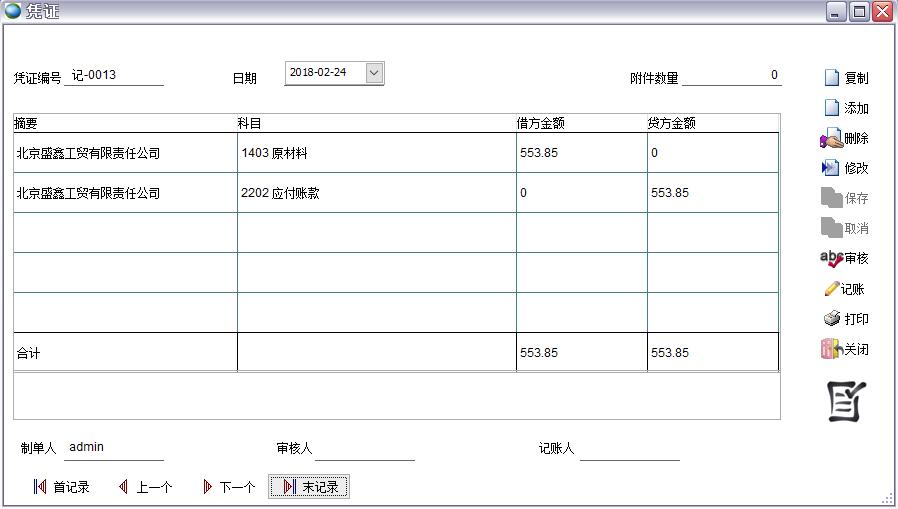Screen dimensions: 898x509
Task: Click the 制单人 field showing admin
Action: click(x=114, y=448)
